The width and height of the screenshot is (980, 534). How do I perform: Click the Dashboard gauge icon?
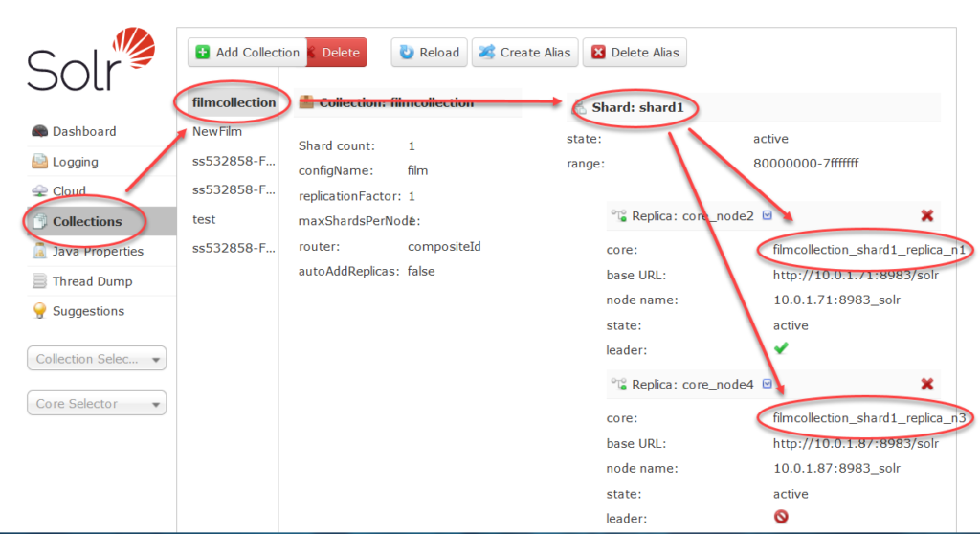39,131
